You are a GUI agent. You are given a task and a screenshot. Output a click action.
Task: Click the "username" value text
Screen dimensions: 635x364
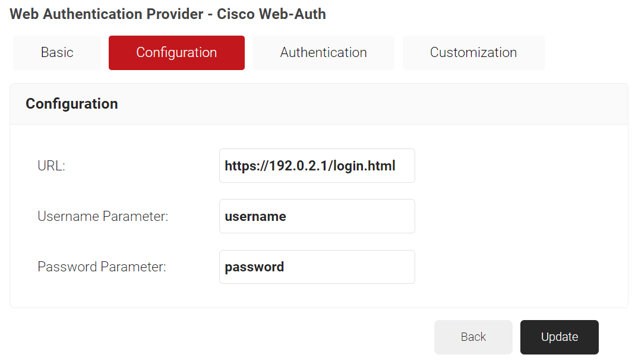point(255,217)
